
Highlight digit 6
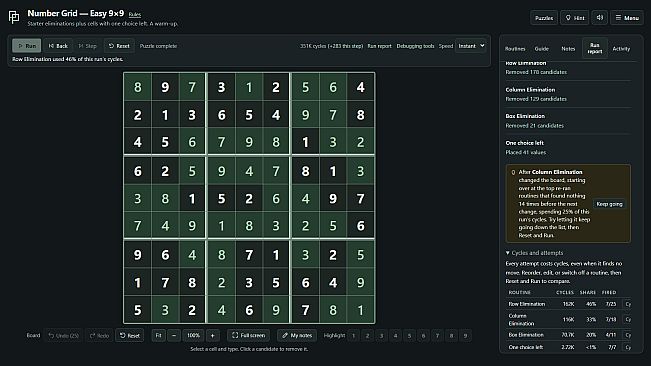click(423, 336)
